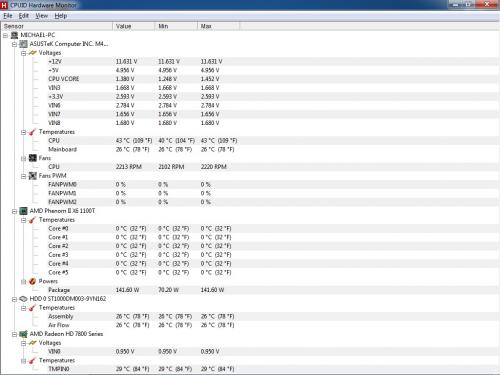Click the Max column header
Screen dimensions: 500x375
tap(218, 26)
